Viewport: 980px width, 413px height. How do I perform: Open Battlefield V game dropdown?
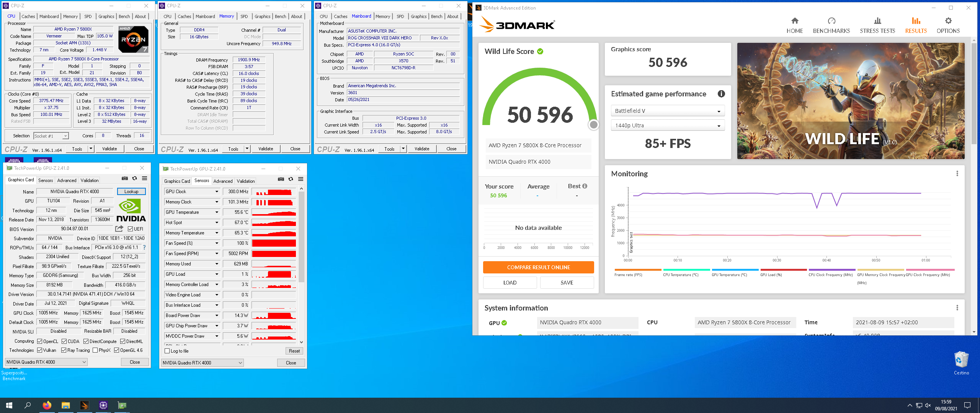coord(668,111)
